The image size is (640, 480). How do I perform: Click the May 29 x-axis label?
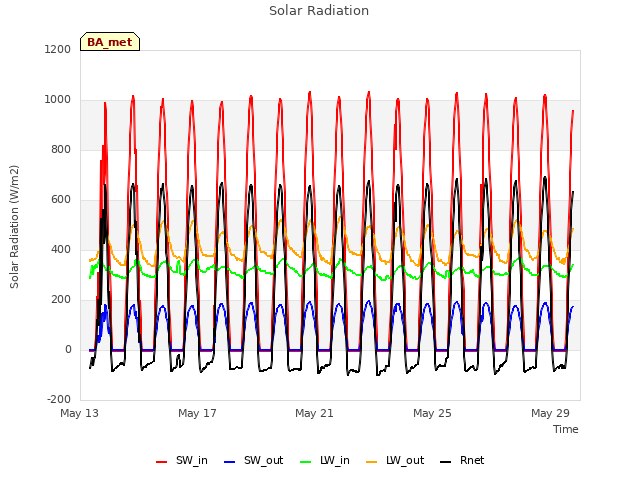[550, 413]
